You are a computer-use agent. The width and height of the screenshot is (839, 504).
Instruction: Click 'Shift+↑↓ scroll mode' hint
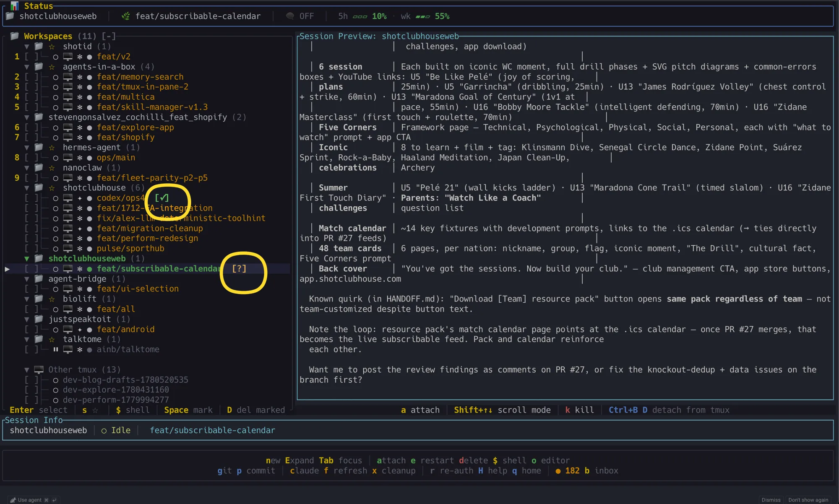point(502,410)
